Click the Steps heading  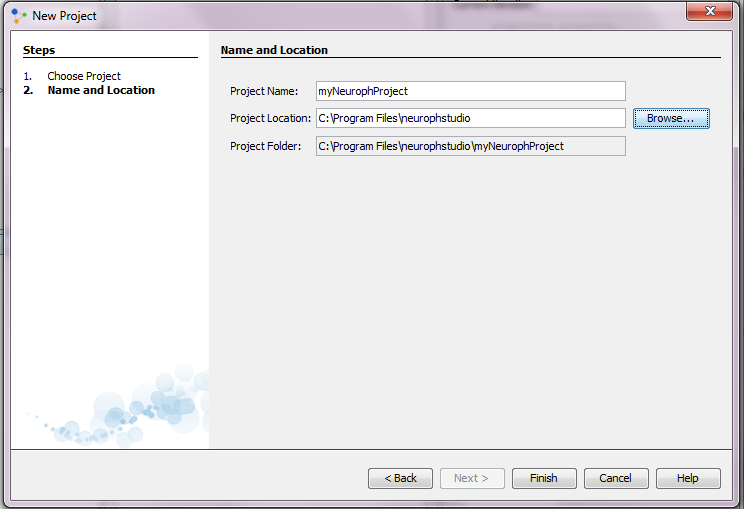[39, 50]
